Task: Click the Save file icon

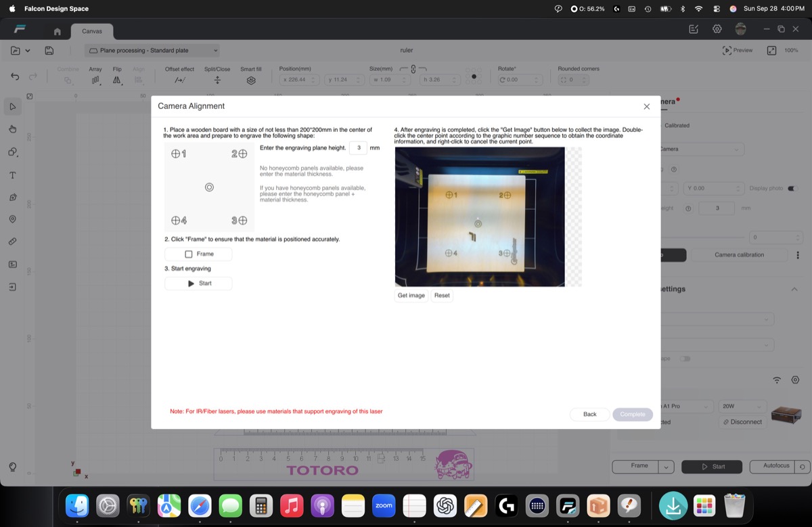Action: [49, 51]
